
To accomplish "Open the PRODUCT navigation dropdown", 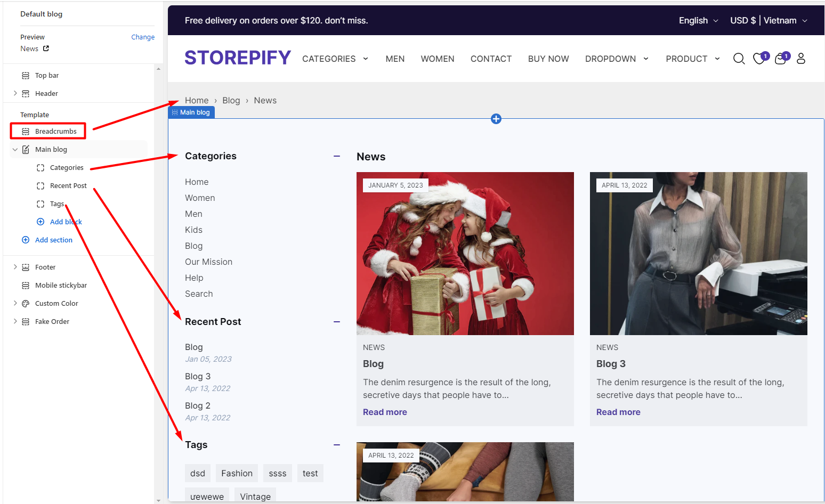I will (693, 59).
